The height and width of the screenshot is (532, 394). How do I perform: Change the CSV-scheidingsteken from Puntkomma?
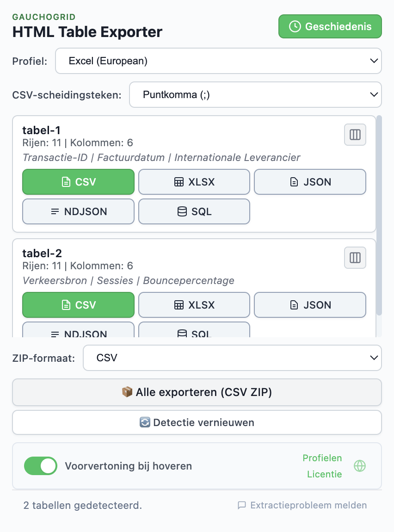[x=256, y=94]
